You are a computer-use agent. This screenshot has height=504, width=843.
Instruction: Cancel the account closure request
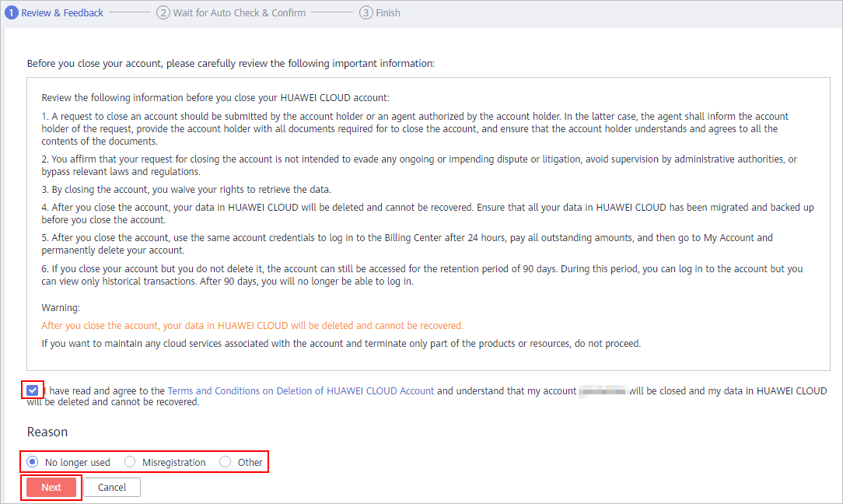click(112, 487)
